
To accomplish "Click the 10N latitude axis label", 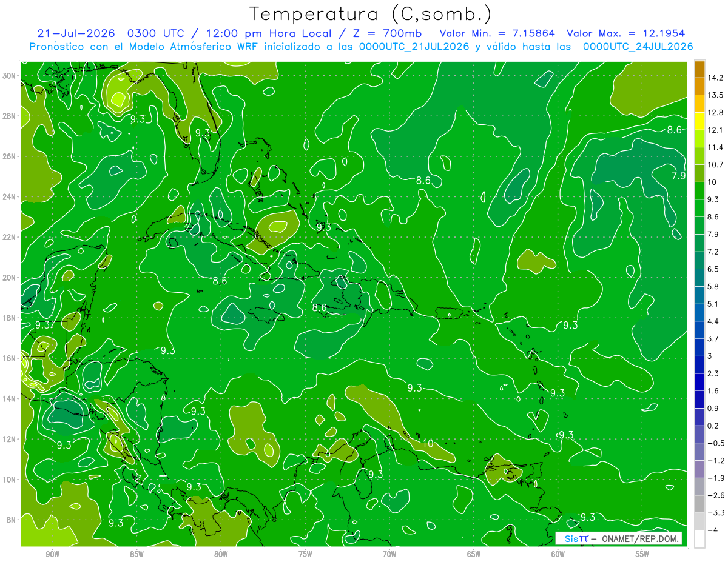I will [x=10, y=479].
